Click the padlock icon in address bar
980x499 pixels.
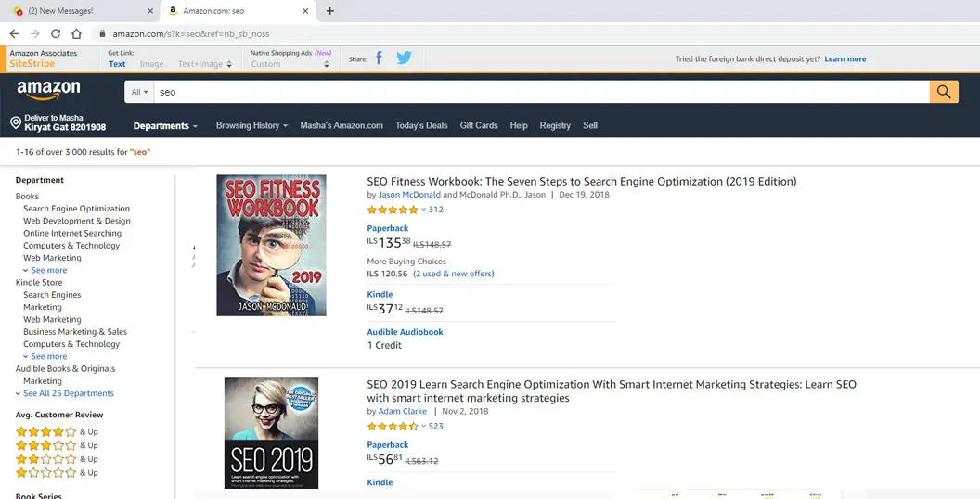(x=102, y=33)
